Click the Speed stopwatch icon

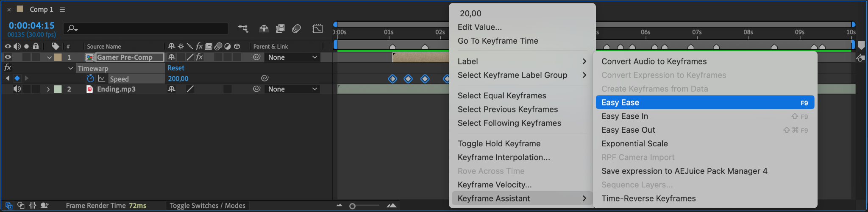pyautogui.click(x=90, y=78)
